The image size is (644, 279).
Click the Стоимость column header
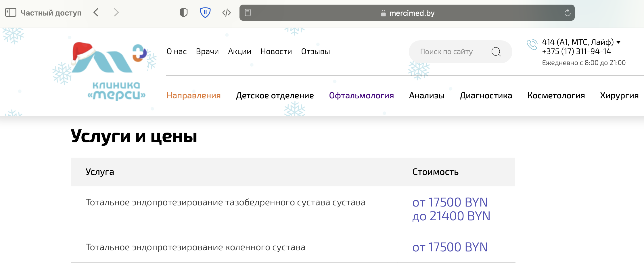435,172
